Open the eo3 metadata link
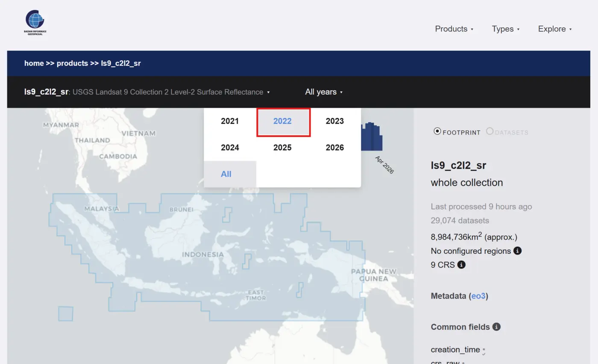The height and width of the screenshot is (364, 598). [x=478, y=296]
